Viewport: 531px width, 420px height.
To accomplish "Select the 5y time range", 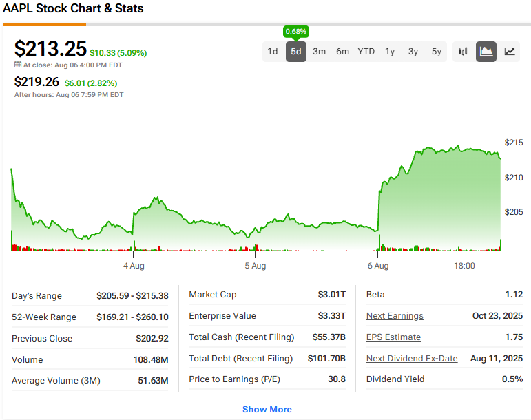I will pyautogui.click(x=436, y=52).
